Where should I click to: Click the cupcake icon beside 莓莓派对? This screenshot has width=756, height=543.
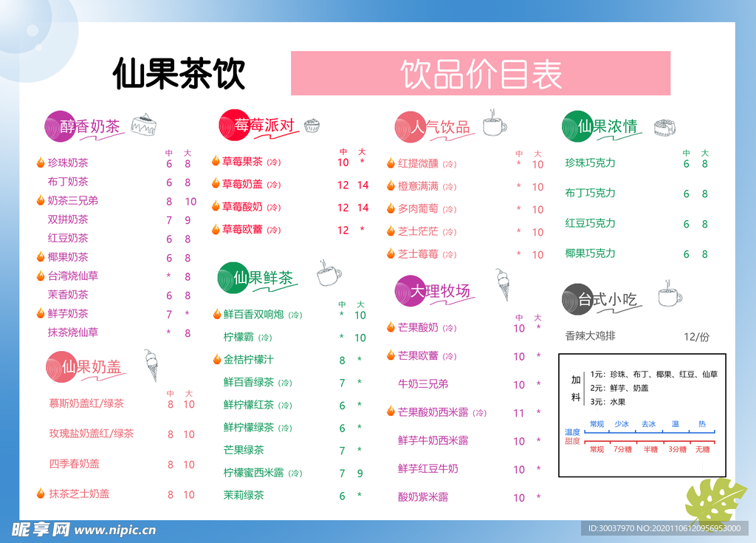click(312, 126)
